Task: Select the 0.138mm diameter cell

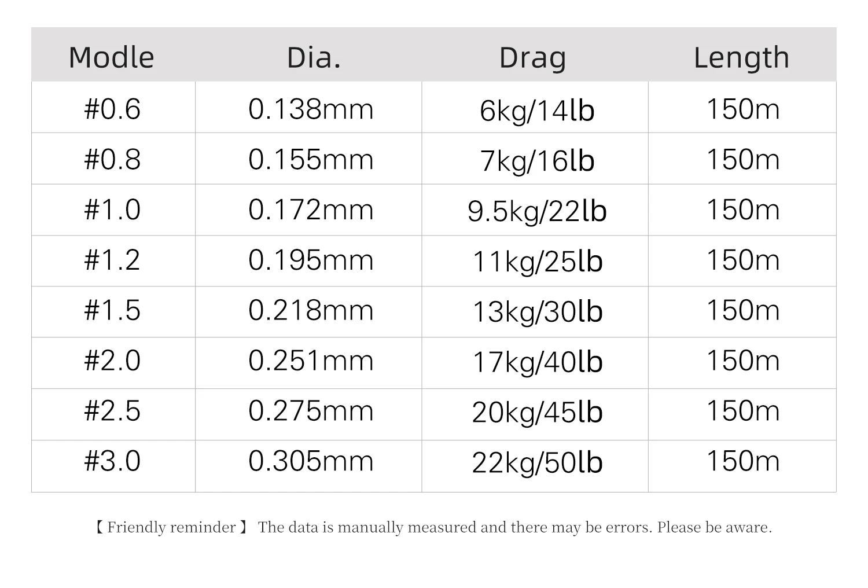Action: coord(311,109)
